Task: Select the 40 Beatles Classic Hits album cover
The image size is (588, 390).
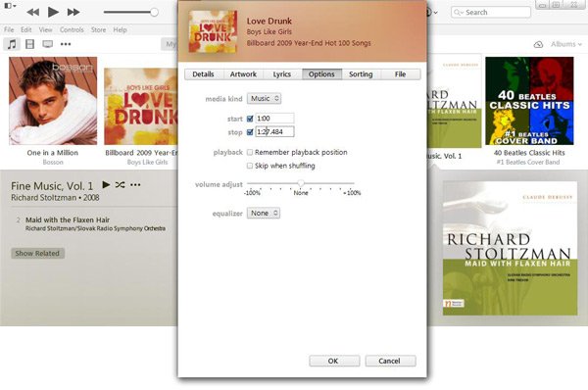Action: tap(529, 101)
